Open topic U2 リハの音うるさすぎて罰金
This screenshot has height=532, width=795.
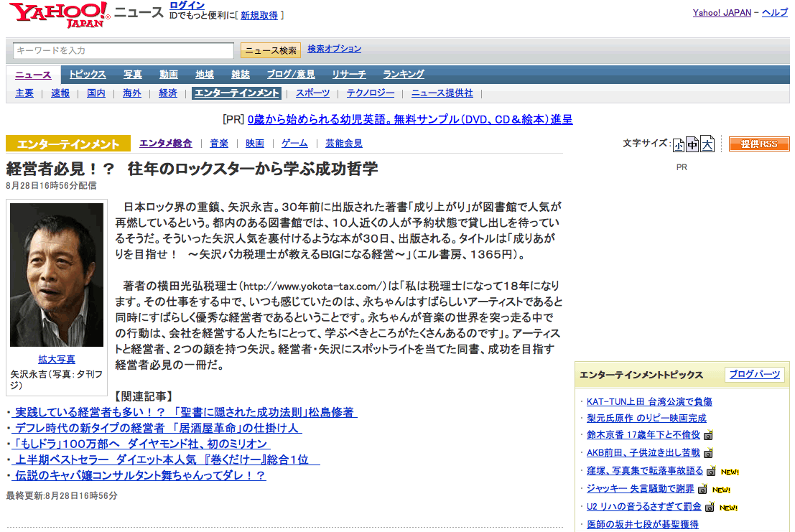click(644, 507)
